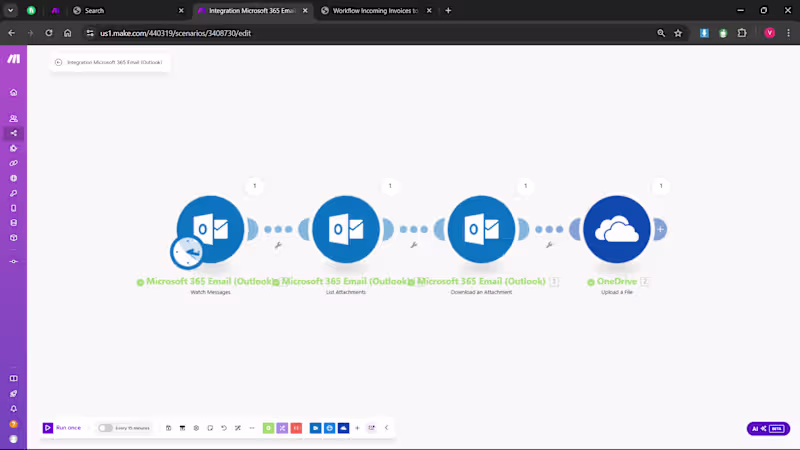Switch to Workflow Incoming Invoices browser tab

point(377,10)
